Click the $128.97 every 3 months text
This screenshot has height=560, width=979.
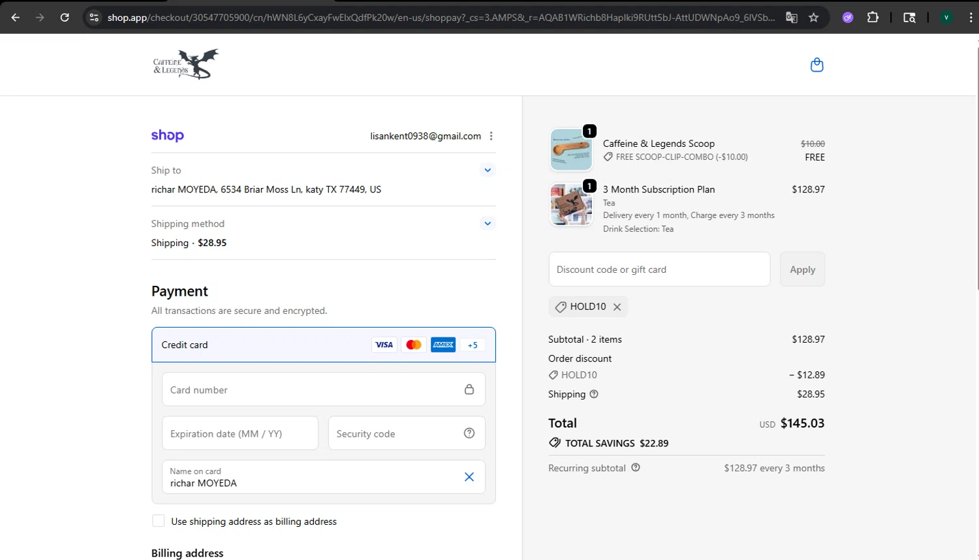click(x=774, y=468)
